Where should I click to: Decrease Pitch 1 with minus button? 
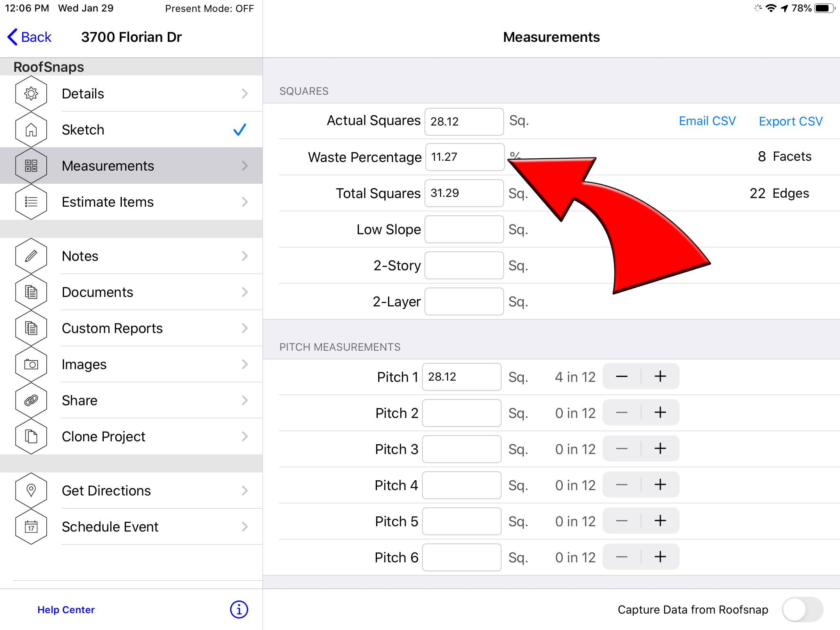[x=622, y=376]
